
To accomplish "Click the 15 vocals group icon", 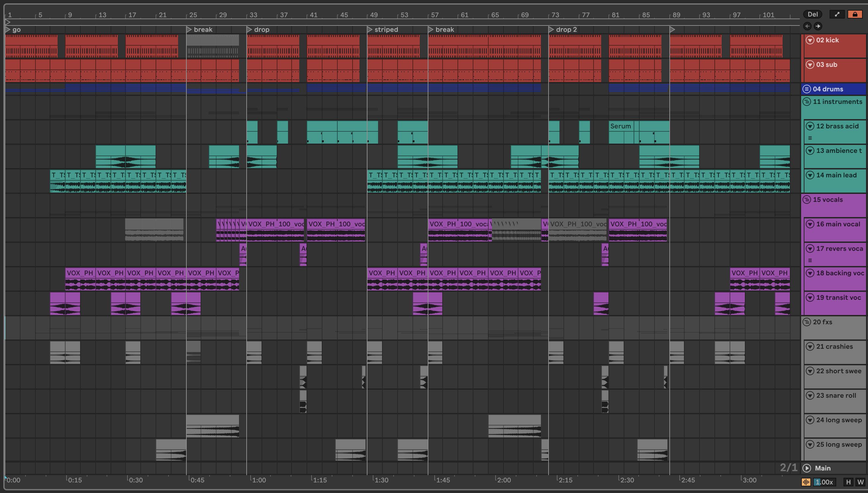I will (807, 200).
